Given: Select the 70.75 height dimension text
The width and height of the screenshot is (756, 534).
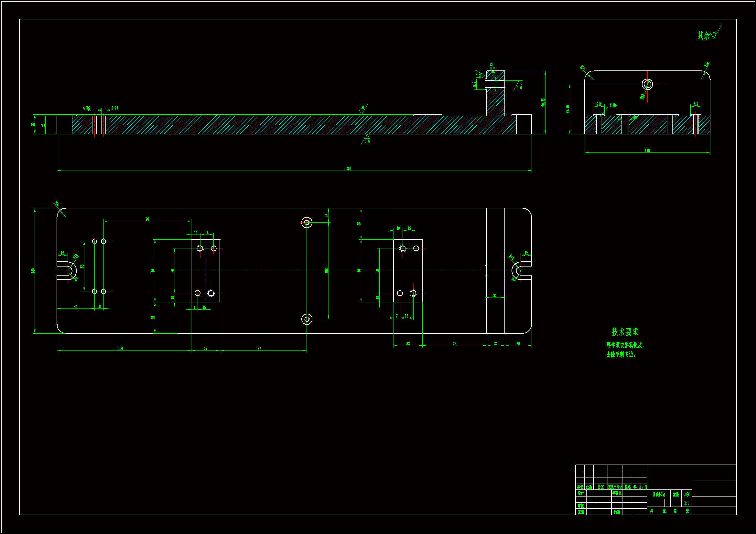Looking at the screenshot, I should [x=543, y=102].
